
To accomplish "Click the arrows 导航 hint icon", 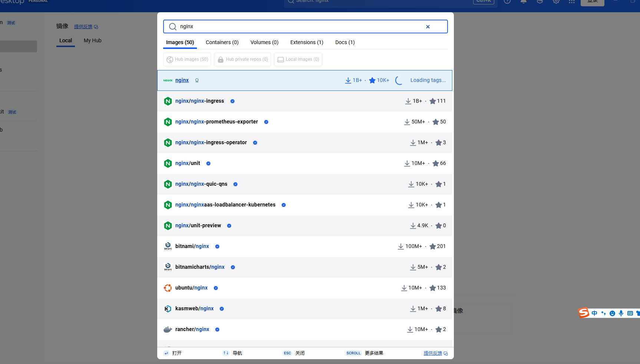I will click(226, 353).
